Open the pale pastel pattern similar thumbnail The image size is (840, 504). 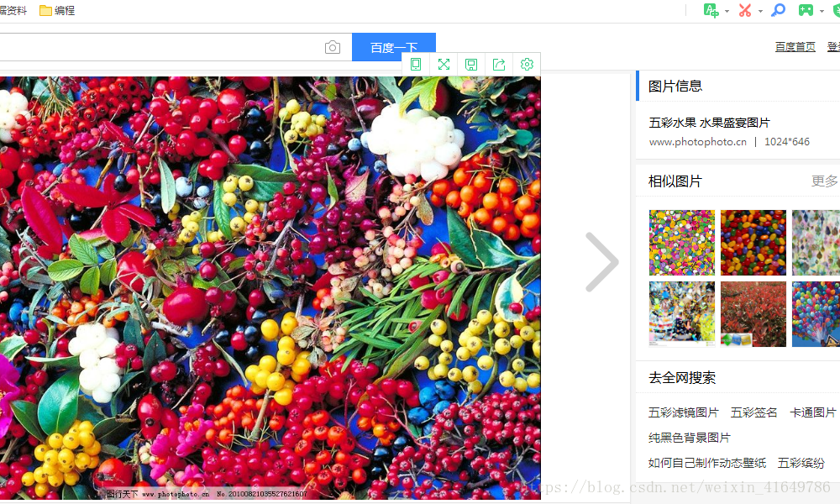tap(816, 243)
